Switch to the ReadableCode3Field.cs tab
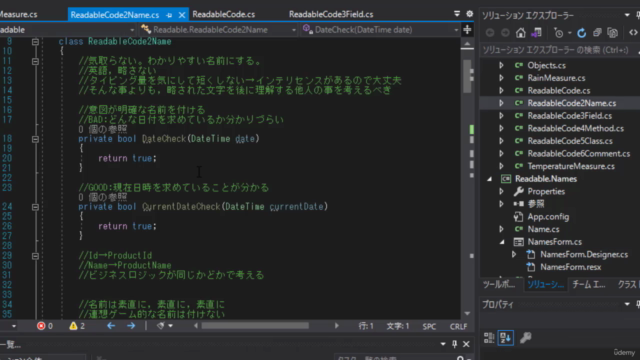The height and width of the screenshot is (360, 640). coord(331,14)
